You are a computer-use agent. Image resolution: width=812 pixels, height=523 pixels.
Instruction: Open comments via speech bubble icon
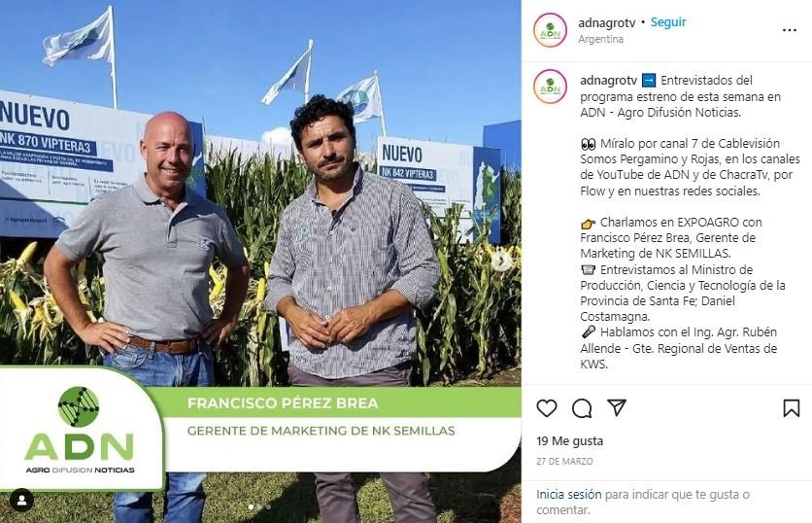pyautogui.click(x=582, y=408)
